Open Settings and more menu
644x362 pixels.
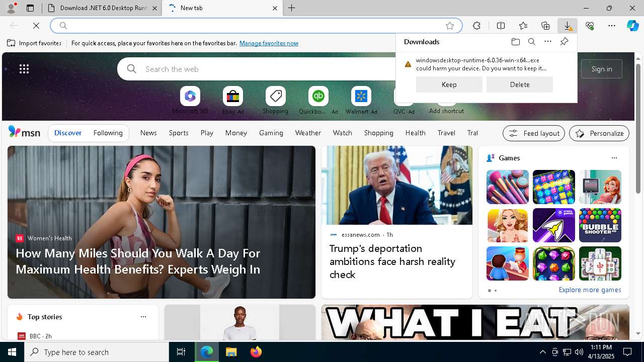[x=612, y=26]
